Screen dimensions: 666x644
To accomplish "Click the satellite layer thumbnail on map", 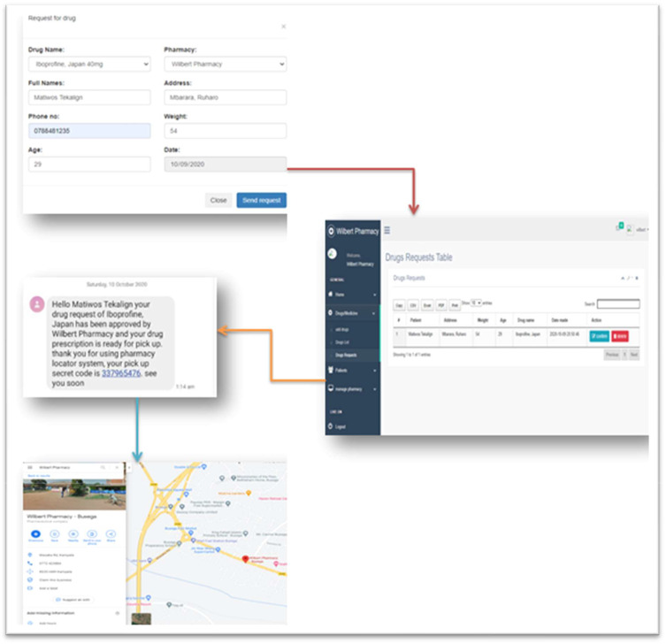I will click(142, 619).
